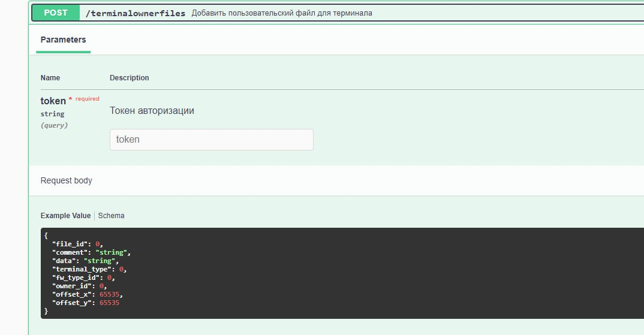This screenshot has width=644, height=335.
Task: Click the string type label under token
Action: coord(52,114)
